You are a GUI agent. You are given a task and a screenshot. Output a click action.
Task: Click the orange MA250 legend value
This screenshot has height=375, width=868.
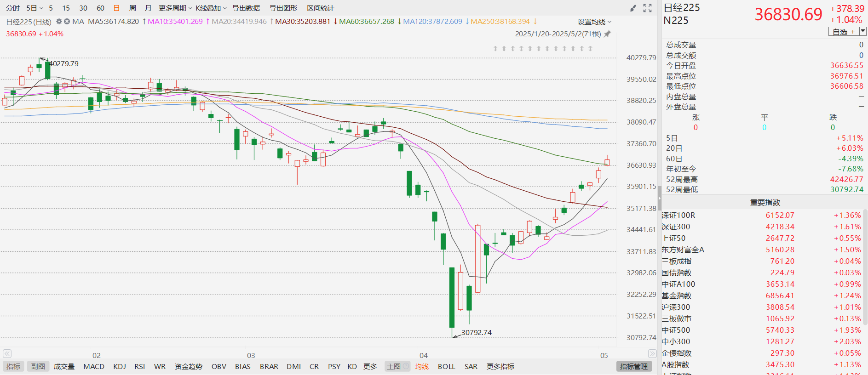500,21
